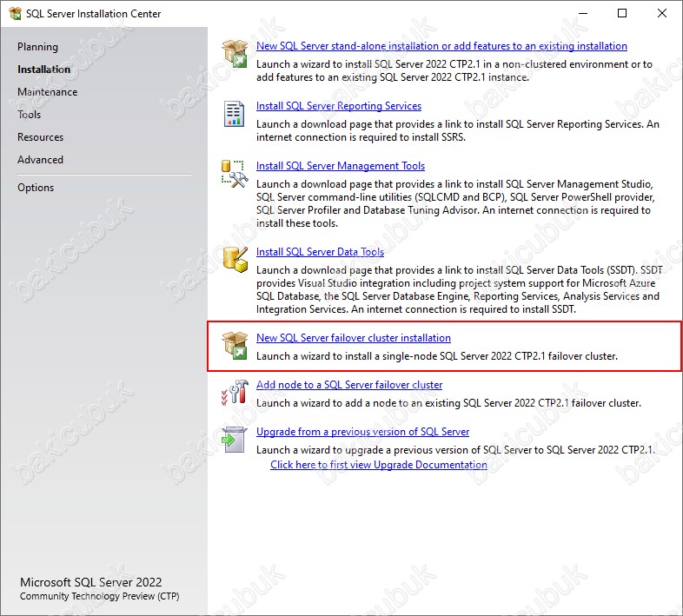Image resolution: width=683 pixels, height=616 pixels.
Task: Click the 'SQL Server Installation Center' window title
Action: [94, 14]
